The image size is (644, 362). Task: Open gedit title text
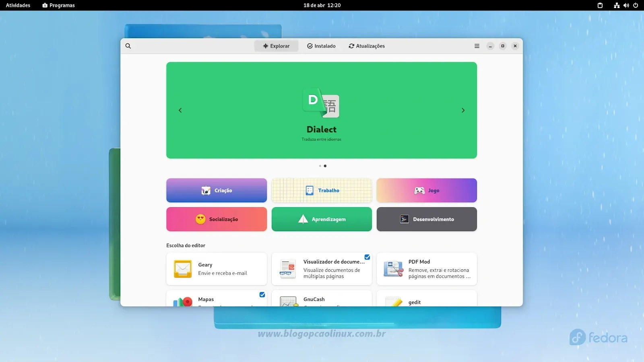(x=415, y=302)
